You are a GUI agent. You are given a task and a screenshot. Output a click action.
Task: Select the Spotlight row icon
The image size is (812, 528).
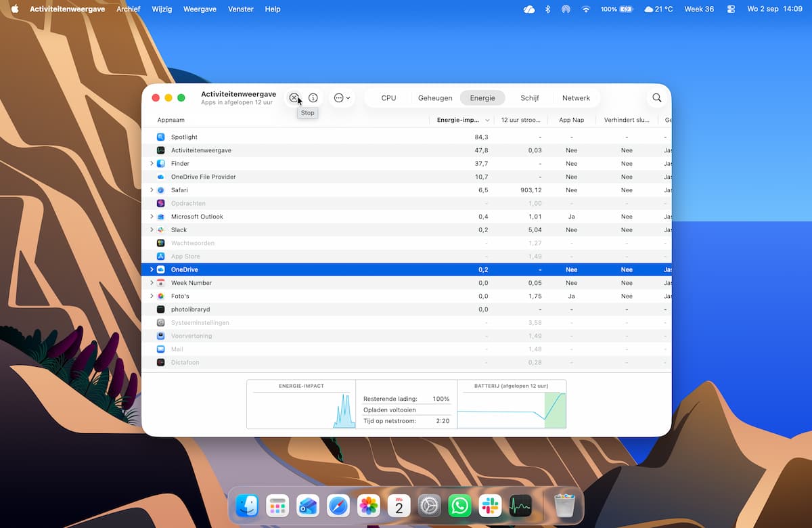point(161,137)
